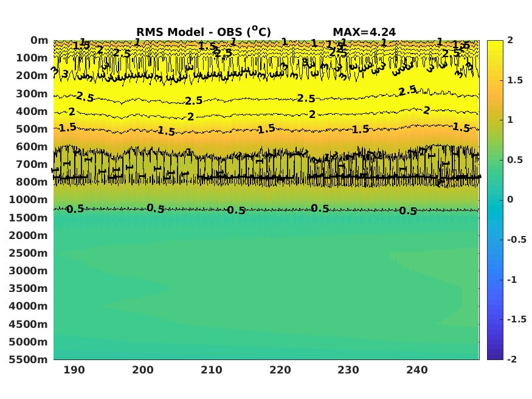Click the "210" x-axis tick label
Image resolution: width=532 pixels, height=399 pixels.
pos(212,370)
